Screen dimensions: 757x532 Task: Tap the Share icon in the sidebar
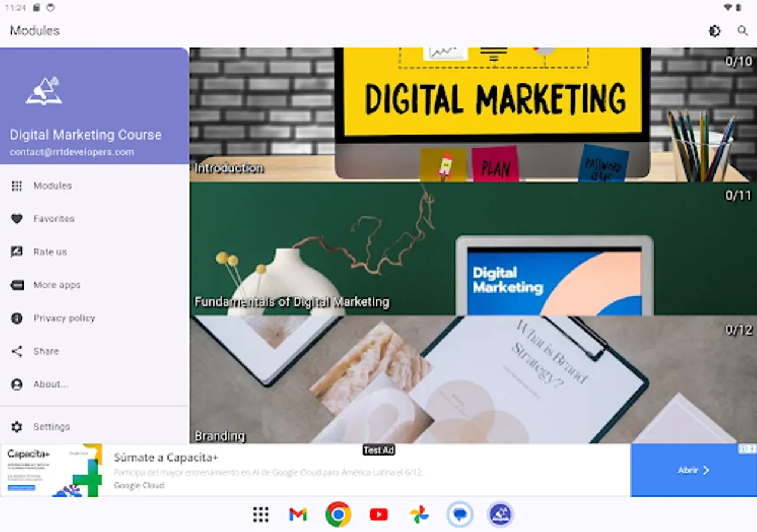(17, 351)
